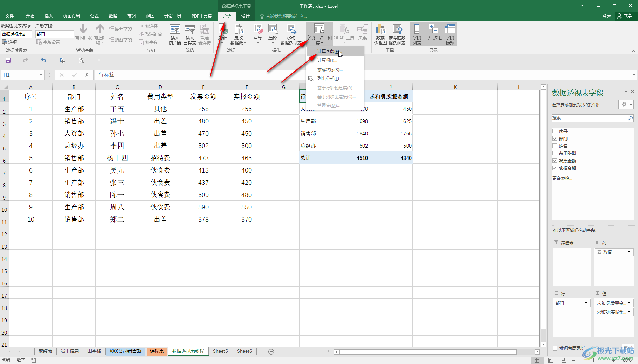This screenshot has height=364, width=638.
Task: Click the Insert Slicer icon
Action: click(x=175, y=34)
